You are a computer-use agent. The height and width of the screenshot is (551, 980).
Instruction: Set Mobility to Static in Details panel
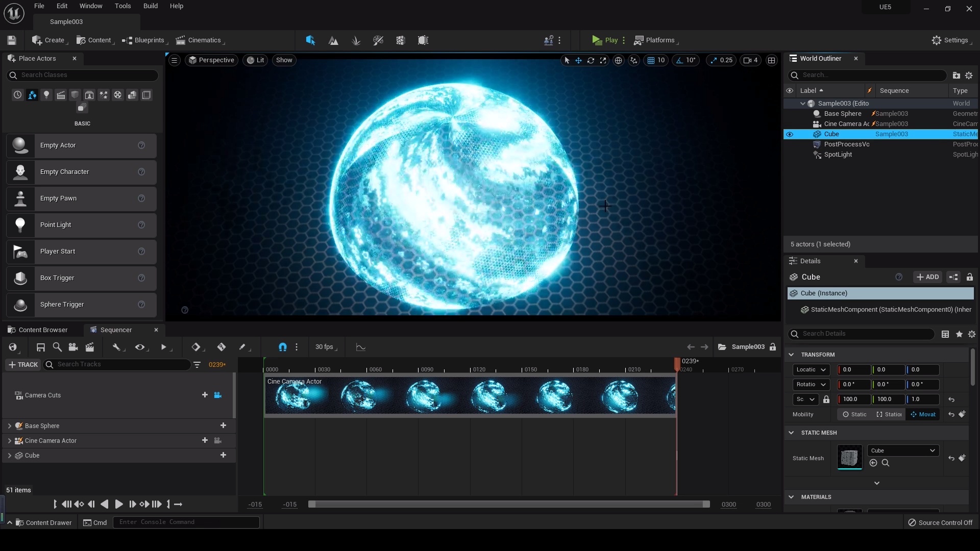(x=854, y=415)
